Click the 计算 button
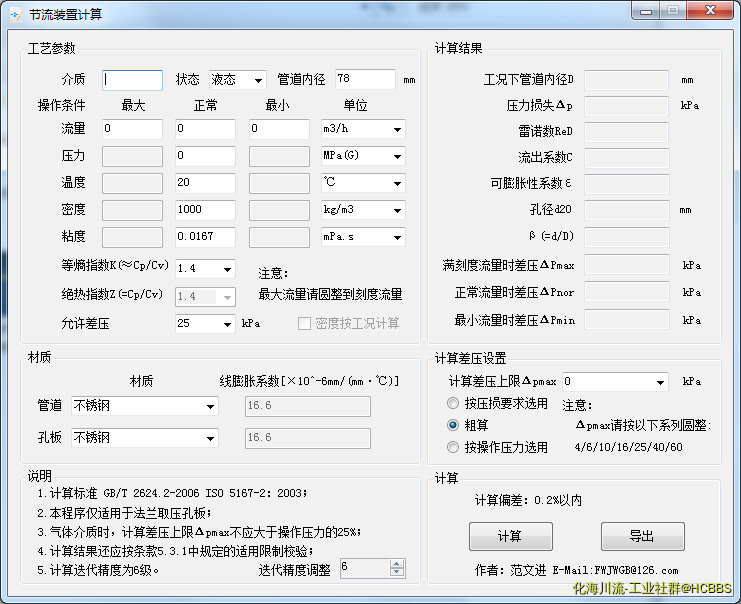This screenshot has height=604, width=741. coord(511,536)
